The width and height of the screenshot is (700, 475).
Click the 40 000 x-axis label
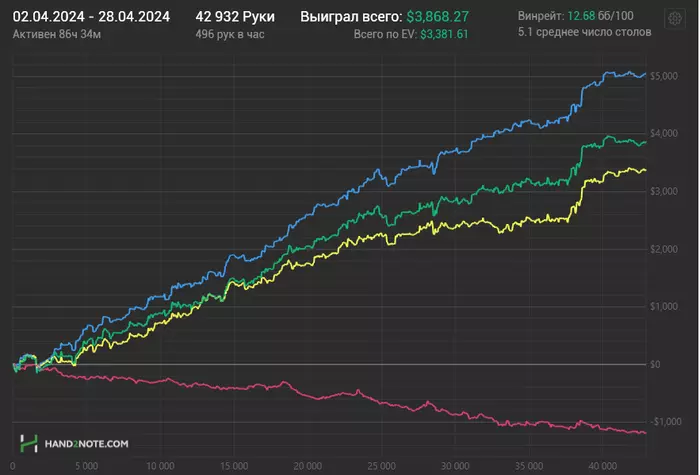tap(603, 466)
